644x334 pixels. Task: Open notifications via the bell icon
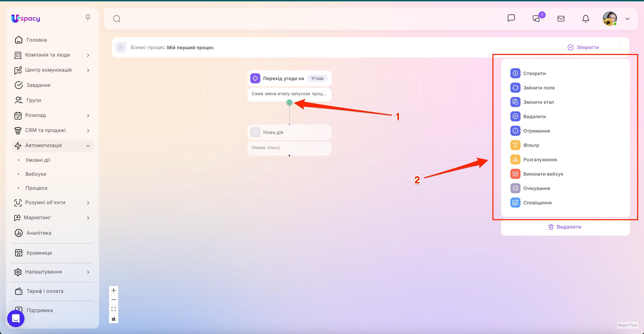tap(586, 18)
